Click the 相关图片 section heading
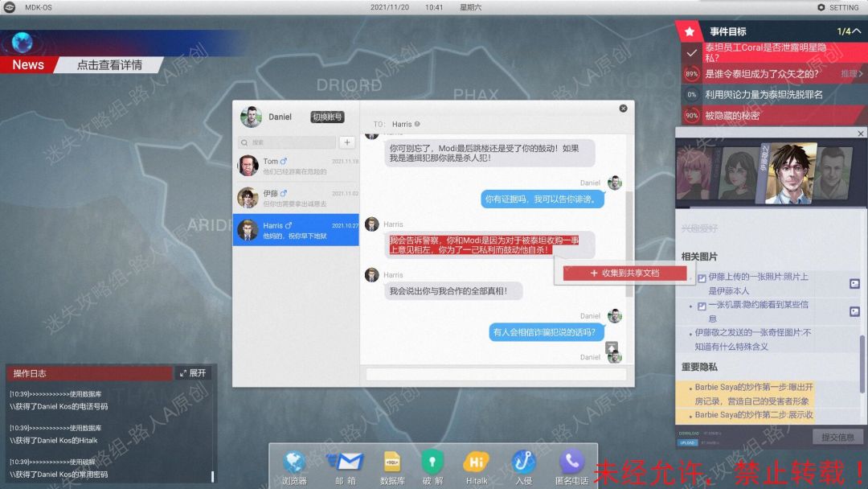This screenshot has width=868, height=489. point(699,257)
